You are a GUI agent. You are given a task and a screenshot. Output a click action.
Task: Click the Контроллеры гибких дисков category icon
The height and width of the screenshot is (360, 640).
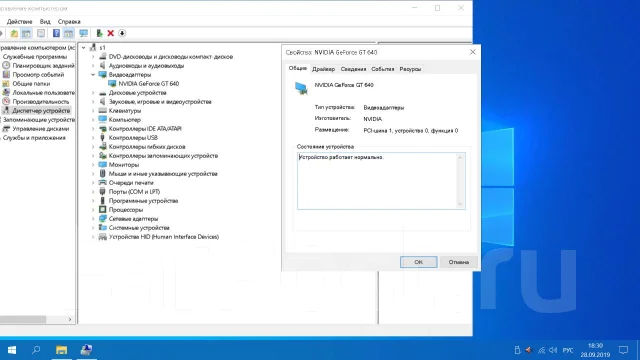102,147
